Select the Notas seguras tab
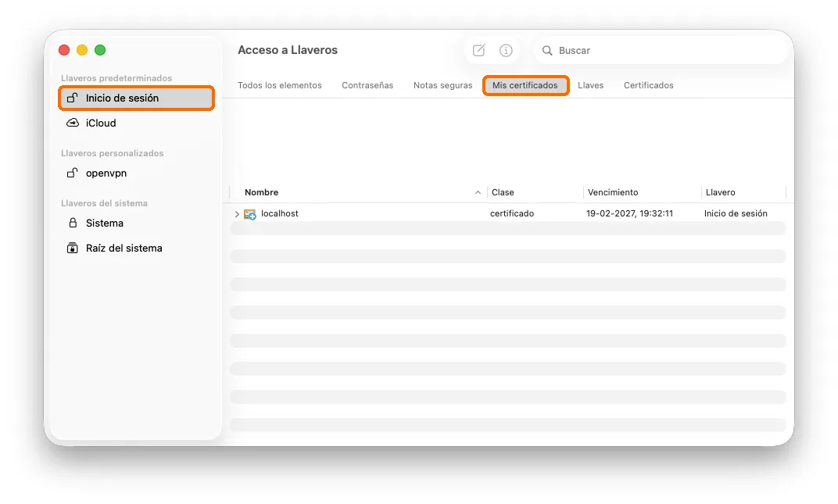The height and width of the screenshot is (504, 838). [443, 85]
